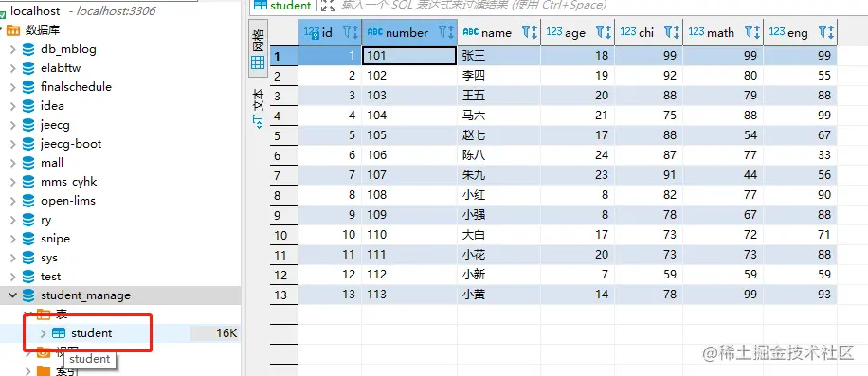Select the name cell 陈八
Image resolution: width=868 pixels, height=376 pixels.
498,154
